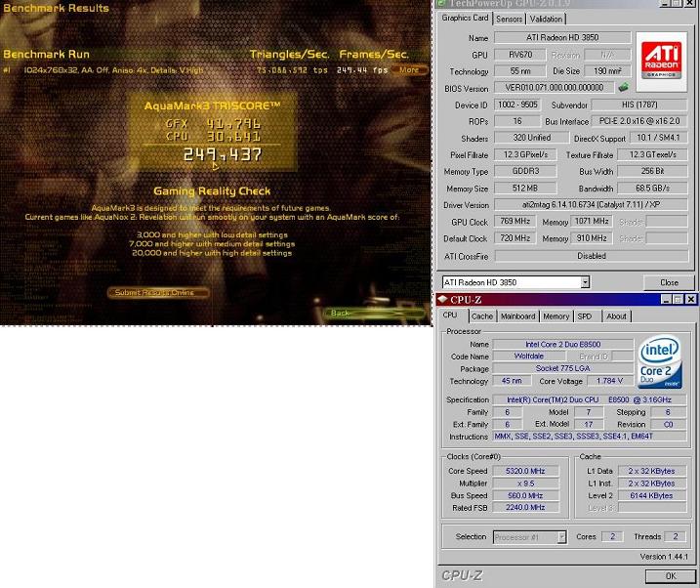
Task: Click the Core Speed value 5320.0 MHz
Action: point(525,471)
